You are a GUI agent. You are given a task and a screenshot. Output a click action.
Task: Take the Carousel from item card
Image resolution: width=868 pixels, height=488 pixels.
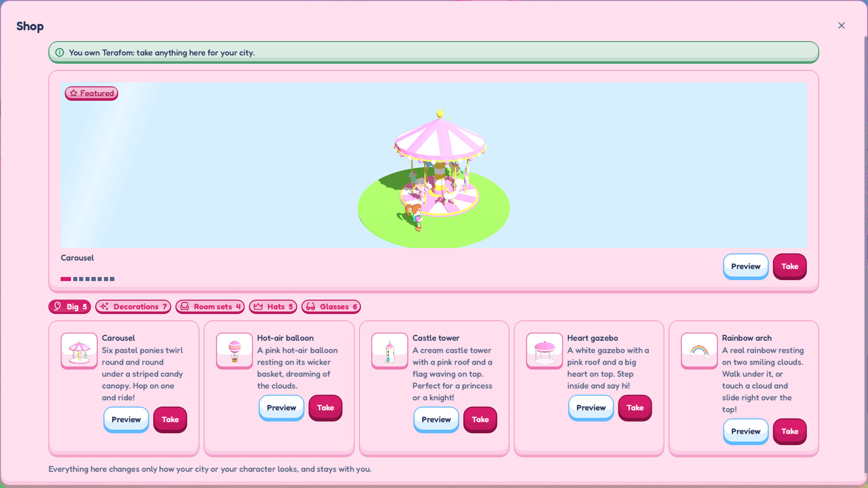(170, 419)
